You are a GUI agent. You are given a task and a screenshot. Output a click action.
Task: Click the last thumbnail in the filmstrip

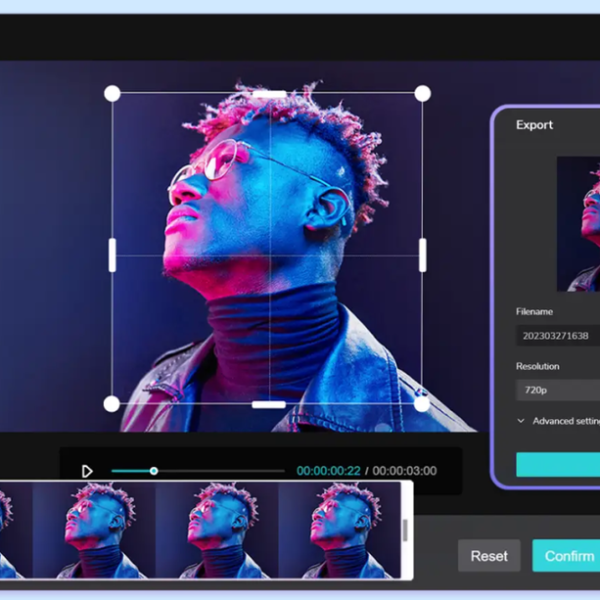(339, 530)
